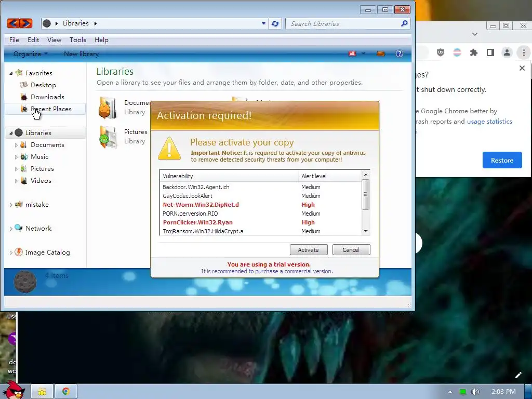The height and width of the screenshot is (399, 532).
Task: Expand the Network tree node
Action: (11, 229)
